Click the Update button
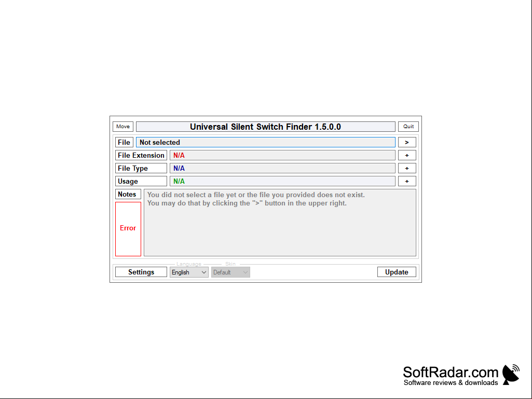This screenshot has height=399, width=532. [x=397, y=272]
